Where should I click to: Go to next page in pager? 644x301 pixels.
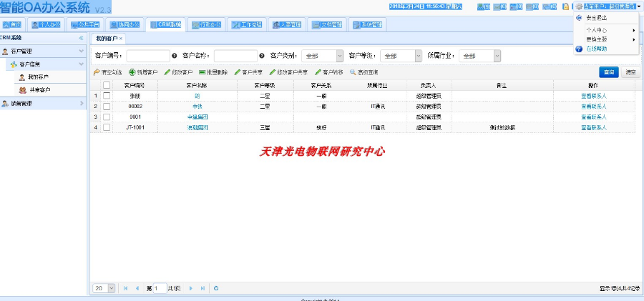click(x=190, y=288)
